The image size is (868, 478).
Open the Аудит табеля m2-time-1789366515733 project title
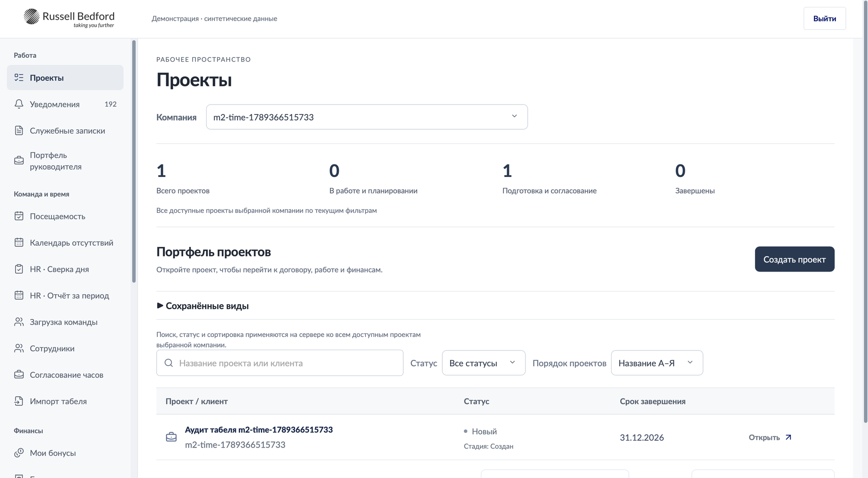coord(259,429)
